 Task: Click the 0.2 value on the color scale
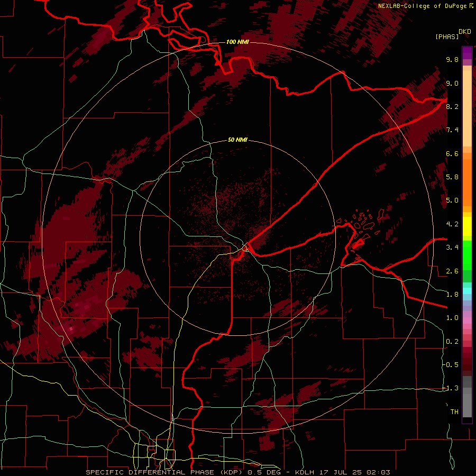452,342
